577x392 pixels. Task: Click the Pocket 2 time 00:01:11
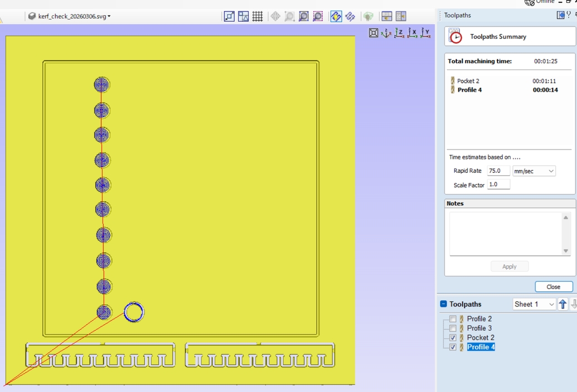click(x=544, y=81)
